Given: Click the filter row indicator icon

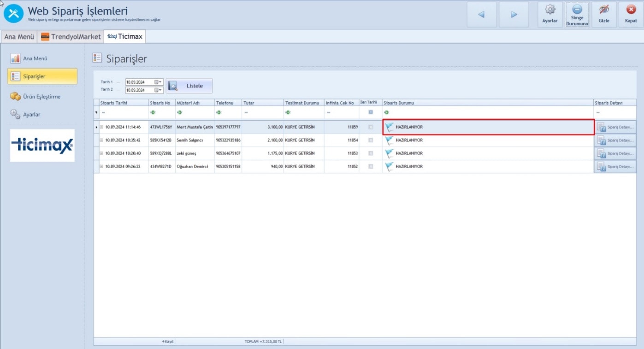Looking at the screenshot, I should [x=96, y=112].
